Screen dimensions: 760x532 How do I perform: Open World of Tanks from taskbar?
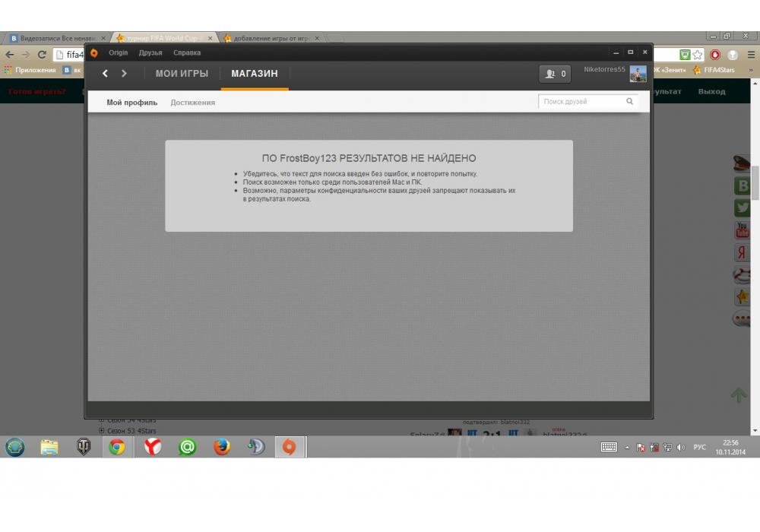tap(84, 447)
